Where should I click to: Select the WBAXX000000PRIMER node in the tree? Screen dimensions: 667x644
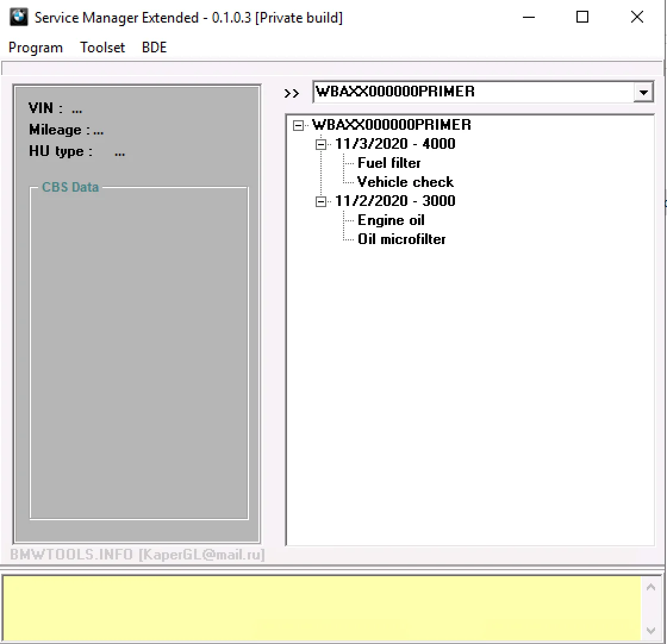[391, 125]
